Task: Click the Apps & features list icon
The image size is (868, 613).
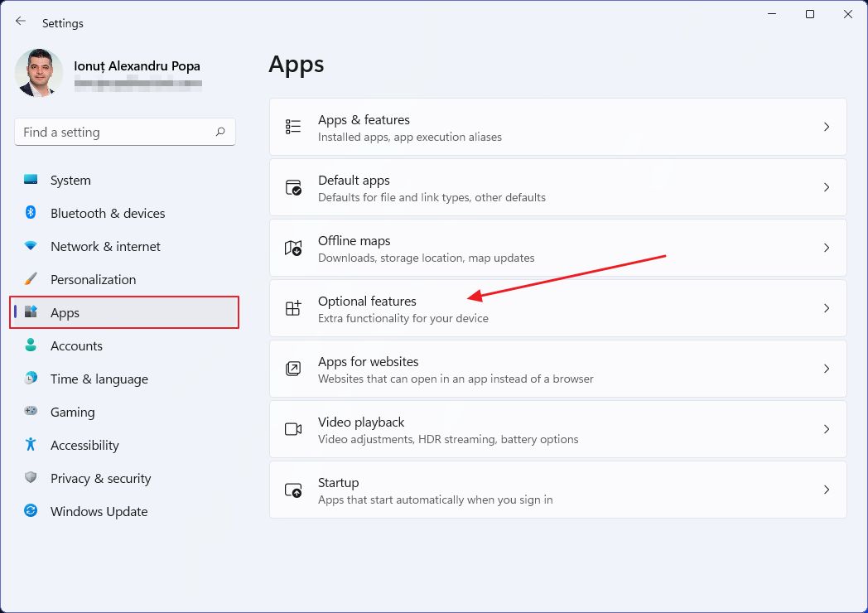Action: coord(292,126)
